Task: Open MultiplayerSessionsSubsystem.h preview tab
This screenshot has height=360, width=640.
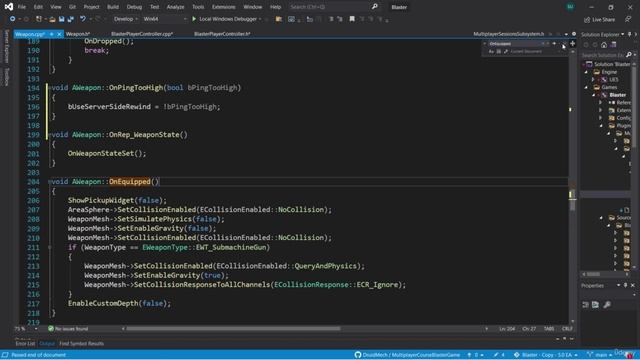Action: click(x=509, y=34)
